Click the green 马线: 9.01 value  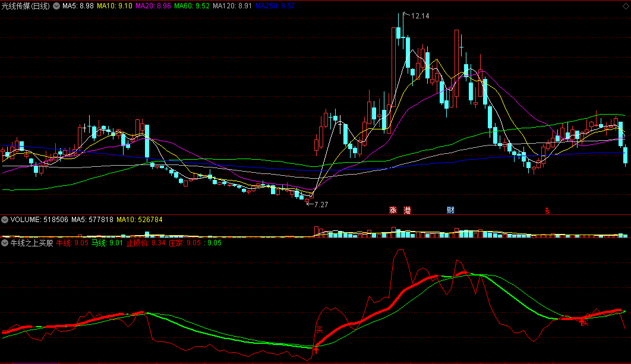(107, 243)
